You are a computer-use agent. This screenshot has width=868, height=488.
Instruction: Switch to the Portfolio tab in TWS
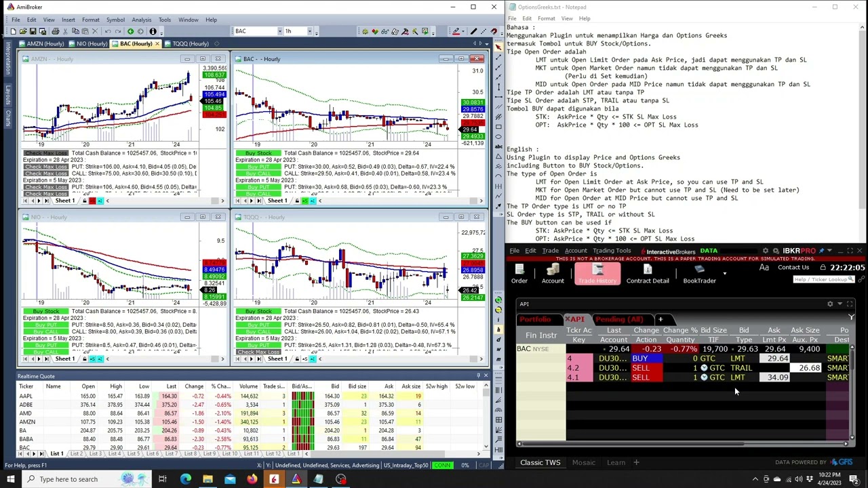click(536, 319)
